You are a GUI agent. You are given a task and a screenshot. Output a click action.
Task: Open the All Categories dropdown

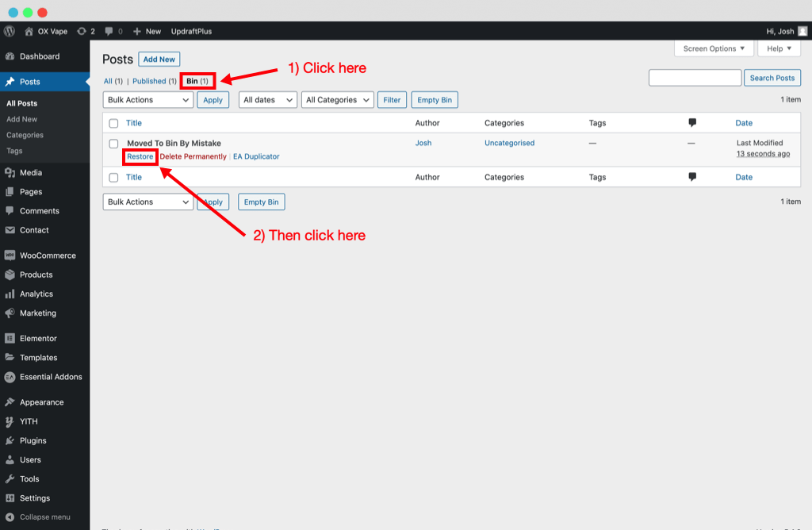335,99
